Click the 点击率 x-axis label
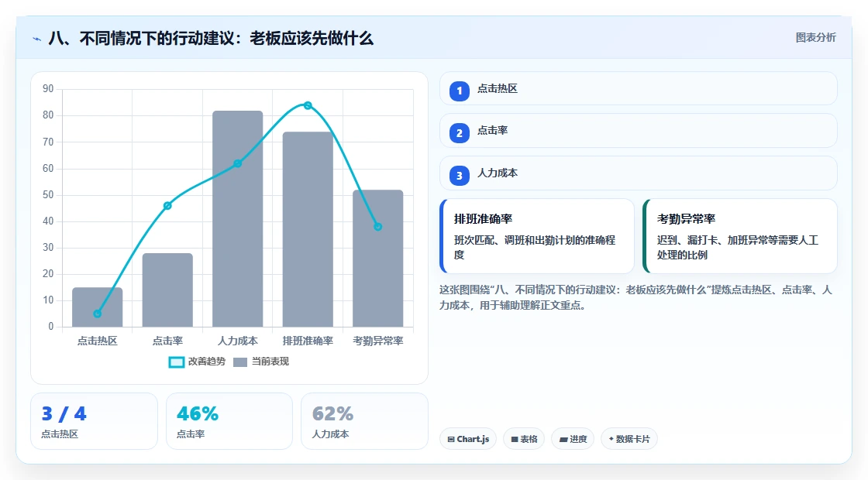The height and width of the screenshot is (480, 868). (167, 341)
